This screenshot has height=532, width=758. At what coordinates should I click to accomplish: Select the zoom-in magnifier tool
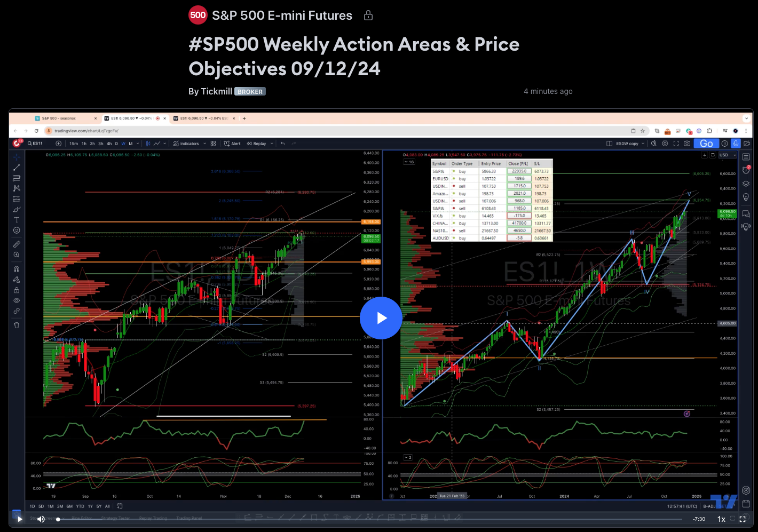tap(17, 255)
